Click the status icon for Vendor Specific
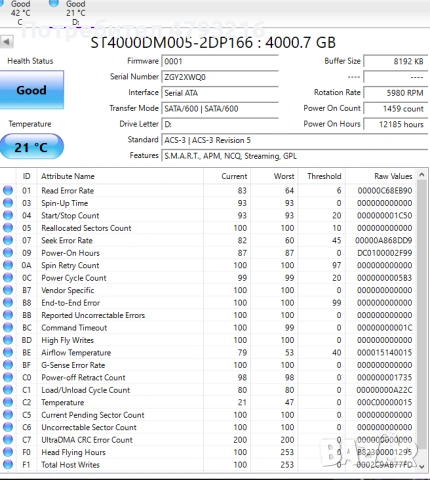The height and width of the screenshot is (480, 430). (x=8, y=290)
